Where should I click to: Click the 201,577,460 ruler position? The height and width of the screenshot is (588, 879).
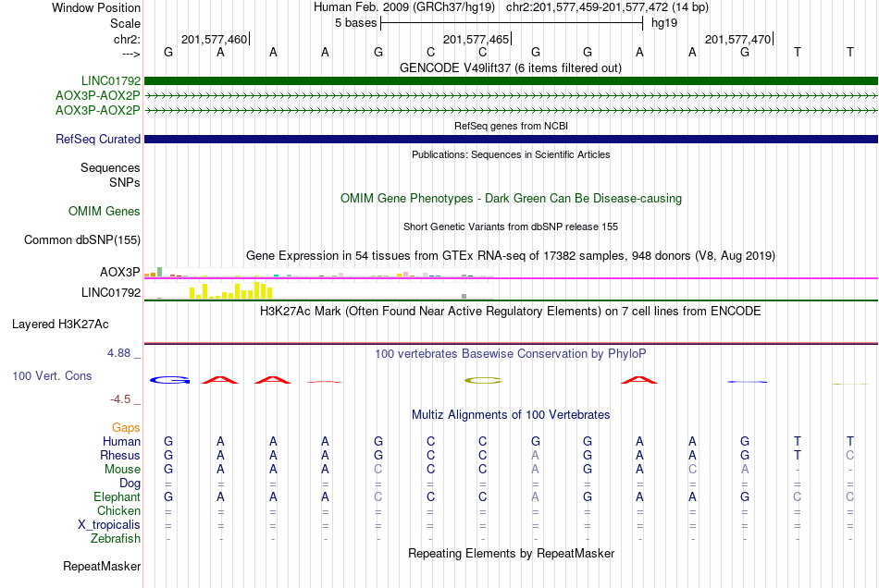coord(214,39)
